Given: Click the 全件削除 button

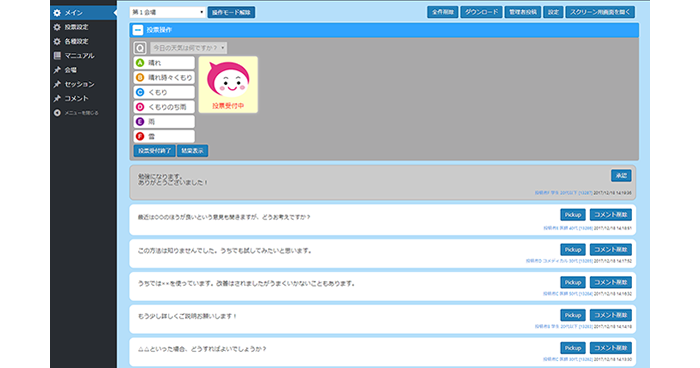Looking at the screenshot, I should tap(442, 12).
